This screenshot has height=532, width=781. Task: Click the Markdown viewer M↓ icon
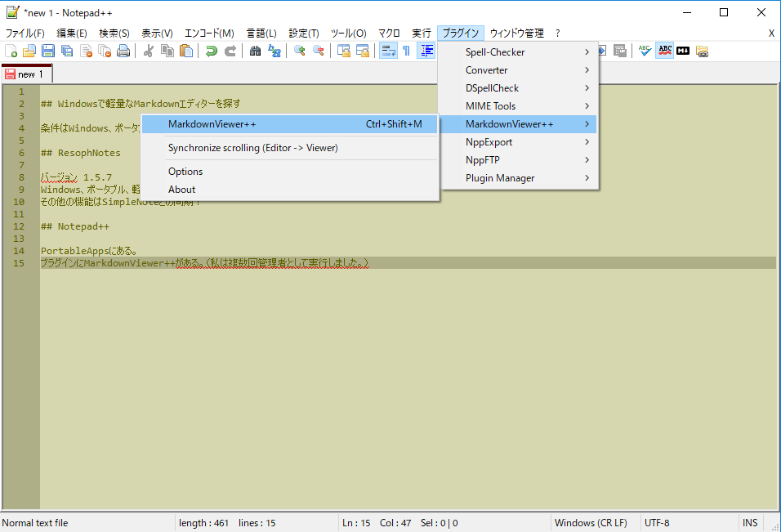click(683, 51)
